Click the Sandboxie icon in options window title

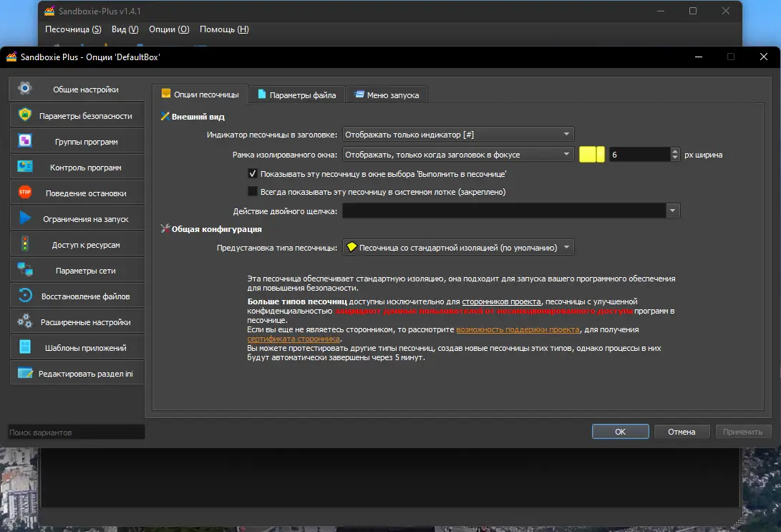coord(11,57)
